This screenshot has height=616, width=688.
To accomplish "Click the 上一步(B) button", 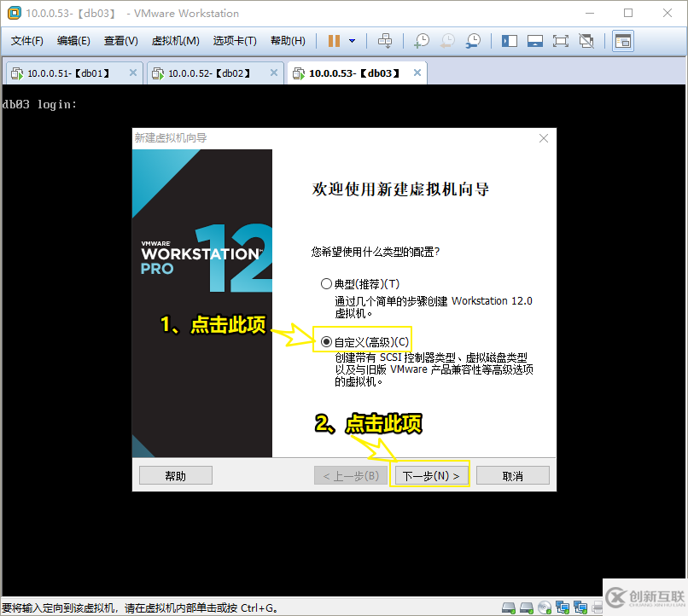I will coord(351,475).
